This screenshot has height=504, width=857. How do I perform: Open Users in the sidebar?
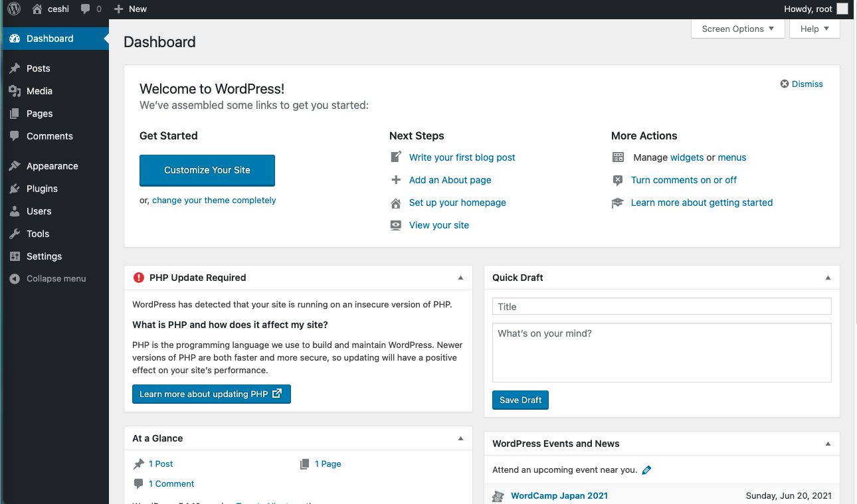click(54, 211)
